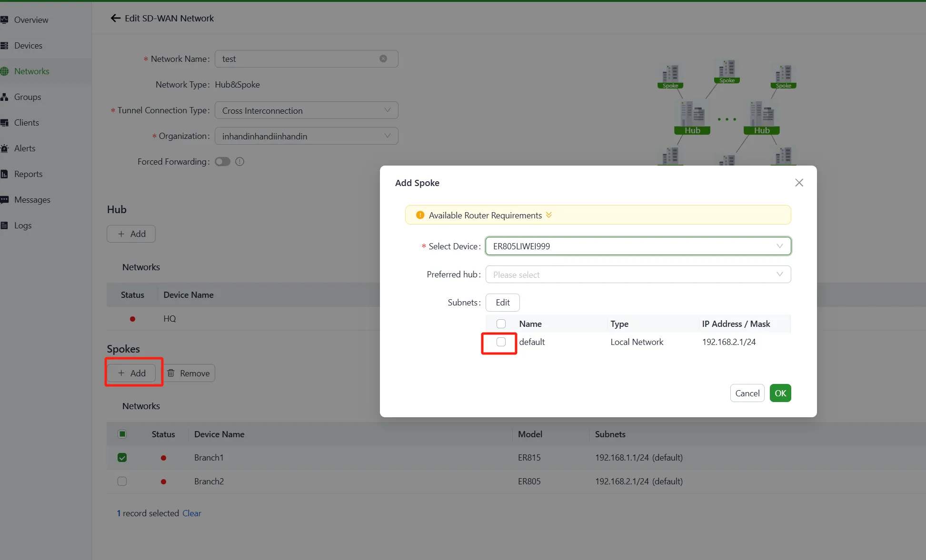Click the Logs sidebar icon
The width and height of the screenshot is (926, 560).
click(4, 225)
